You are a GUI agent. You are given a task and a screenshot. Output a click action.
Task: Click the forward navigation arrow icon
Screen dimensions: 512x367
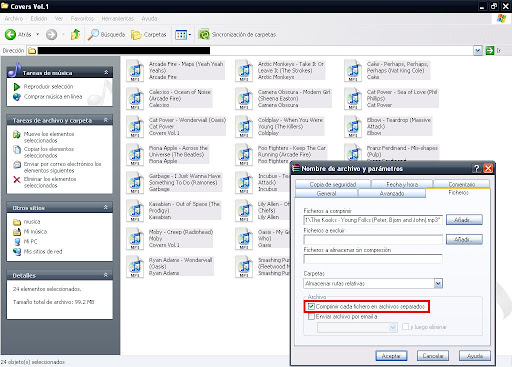[51, 34]
